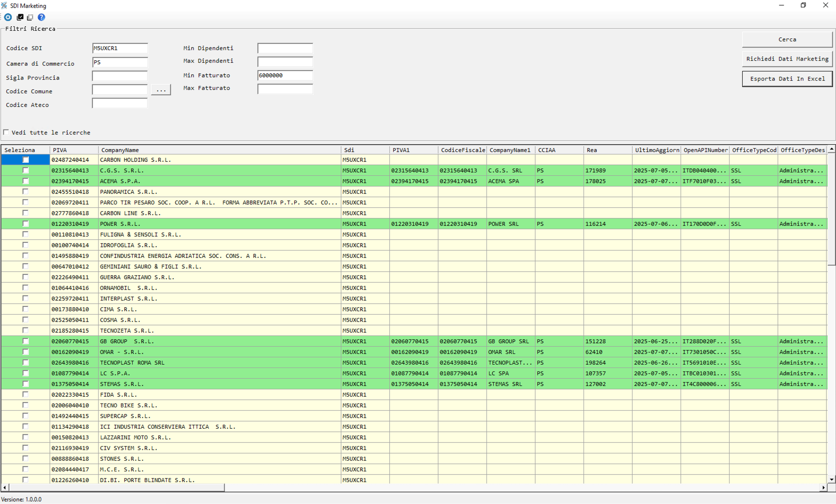Select the 'FULIGNA & SENSOLI S.R.L.' cell
This screenshot has height=504, width=836.
[219, 235]
